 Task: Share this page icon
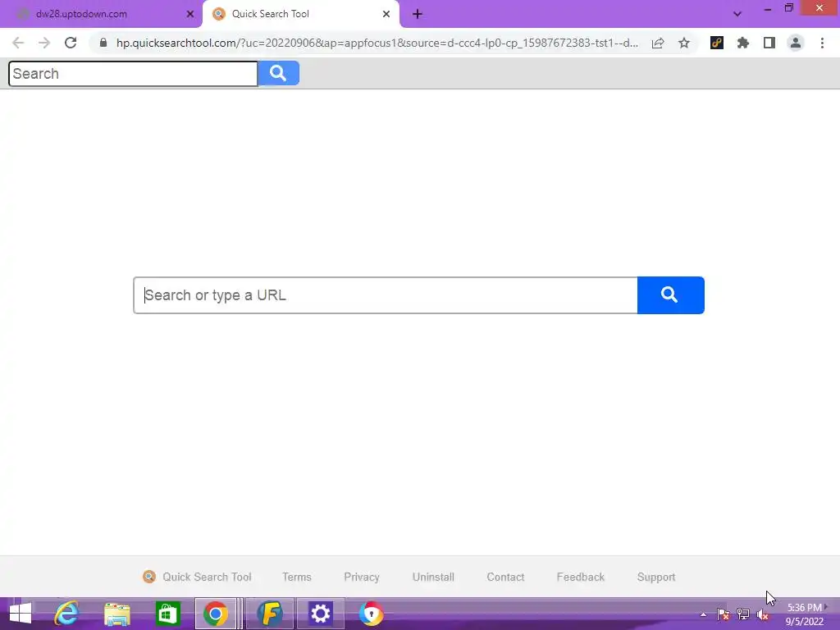pyautogui.click(x=658, y=43)
